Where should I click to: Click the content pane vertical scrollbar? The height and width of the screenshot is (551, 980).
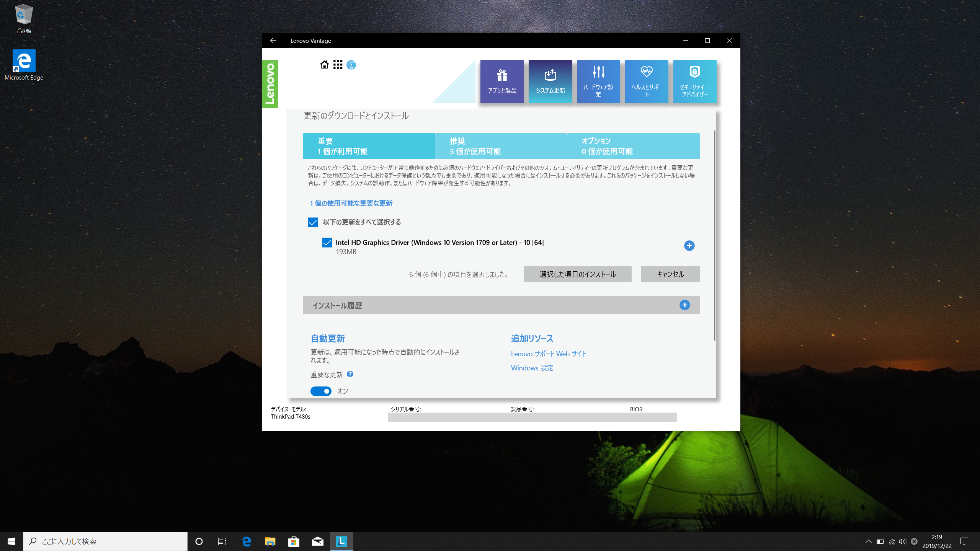(714, 235)
